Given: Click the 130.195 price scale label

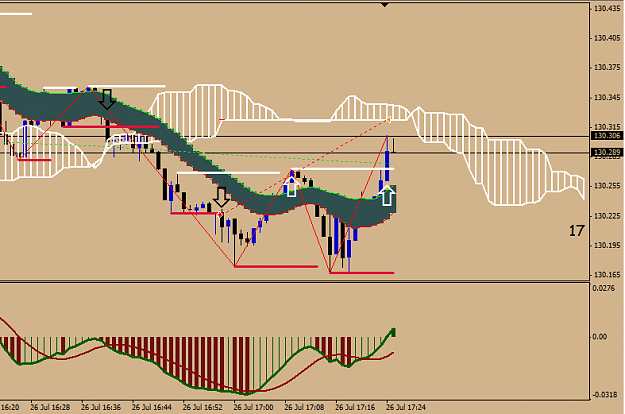Looking at the screenshot, I should [607, 245].
